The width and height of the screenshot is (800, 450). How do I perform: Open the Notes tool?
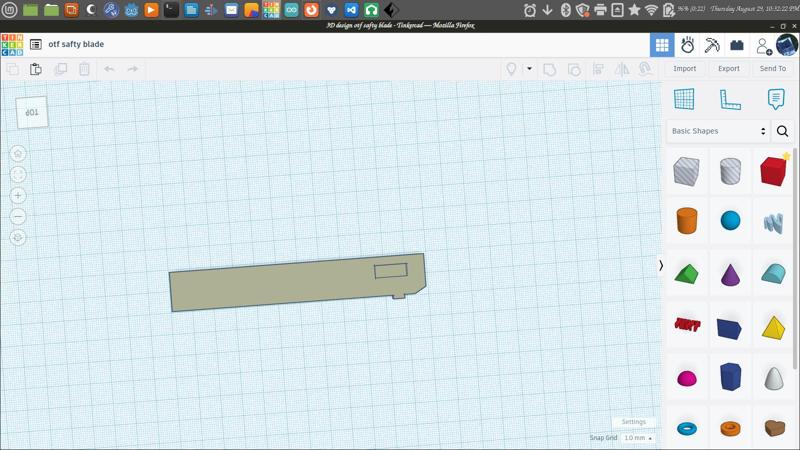click(776, 99)
